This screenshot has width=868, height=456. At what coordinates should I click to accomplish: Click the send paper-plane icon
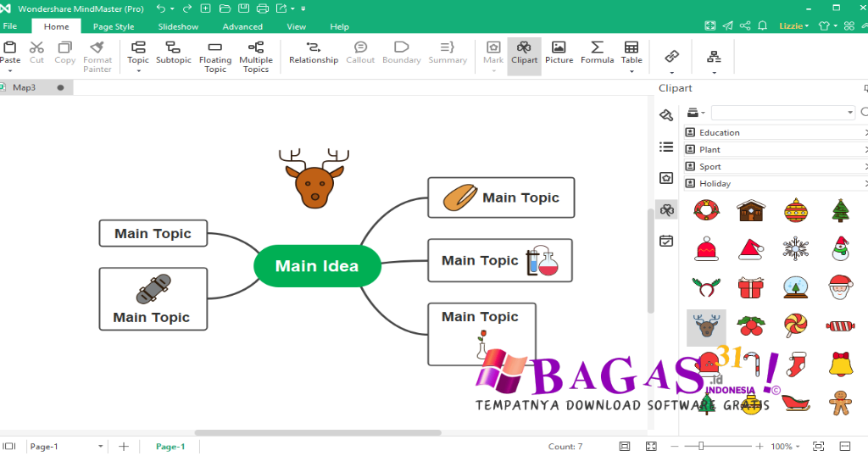[727, 25]
